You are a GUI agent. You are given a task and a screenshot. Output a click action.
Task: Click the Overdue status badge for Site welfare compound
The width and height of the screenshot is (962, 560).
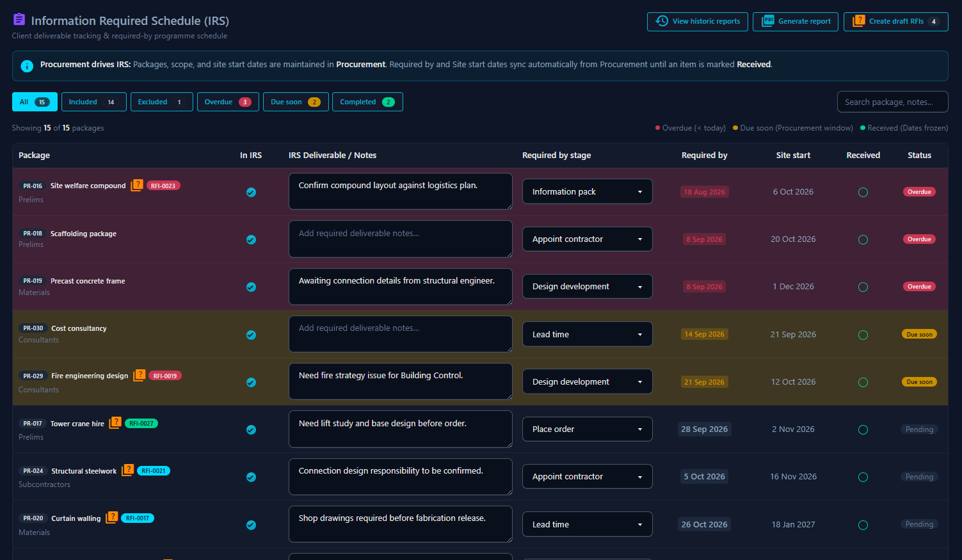tap(919, 192)
